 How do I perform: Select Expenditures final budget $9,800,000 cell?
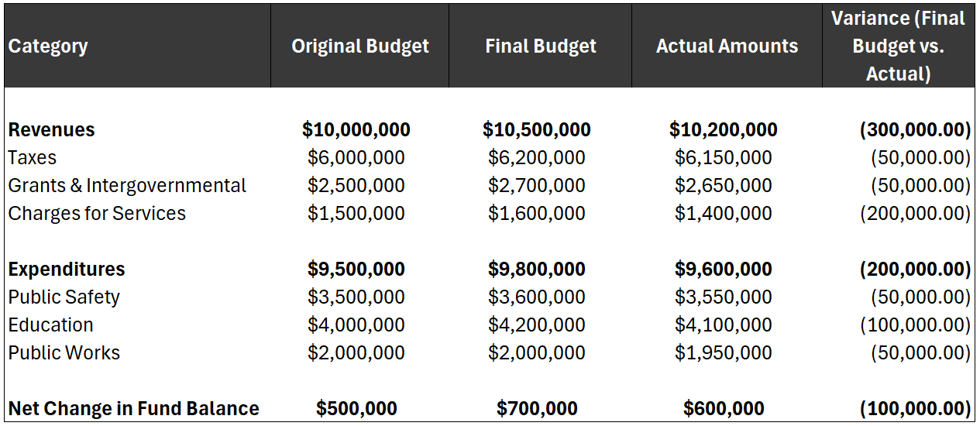click(x=537, y=270)
